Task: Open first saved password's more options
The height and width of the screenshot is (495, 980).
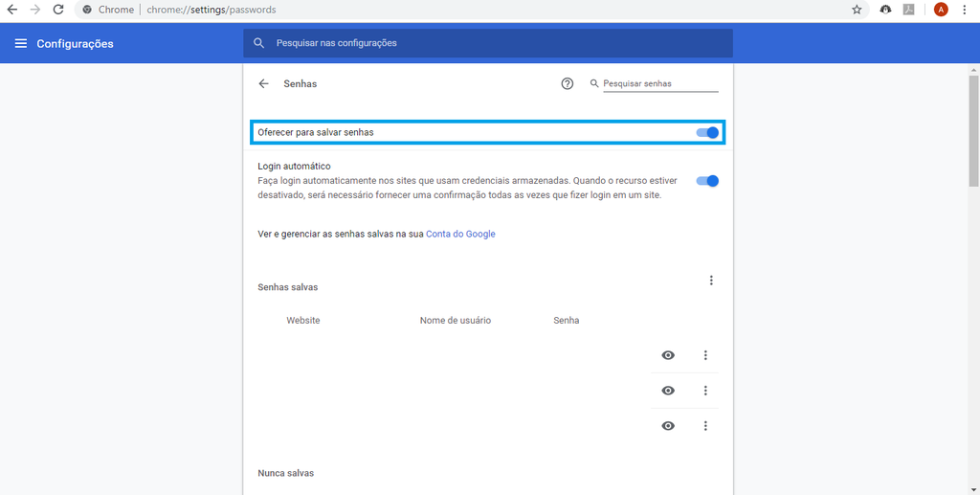Action: (x=705, y=355)
